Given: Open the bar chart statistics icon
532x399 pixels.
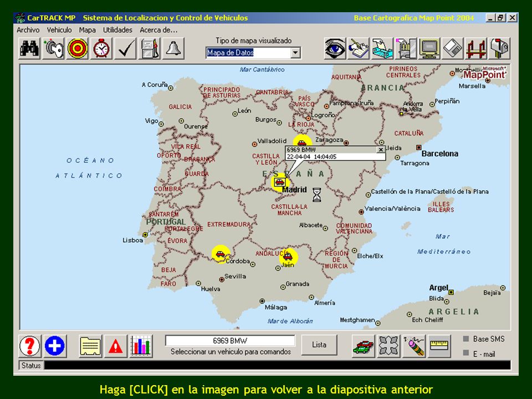Looking at the screenshot, I should pos(141,346).
